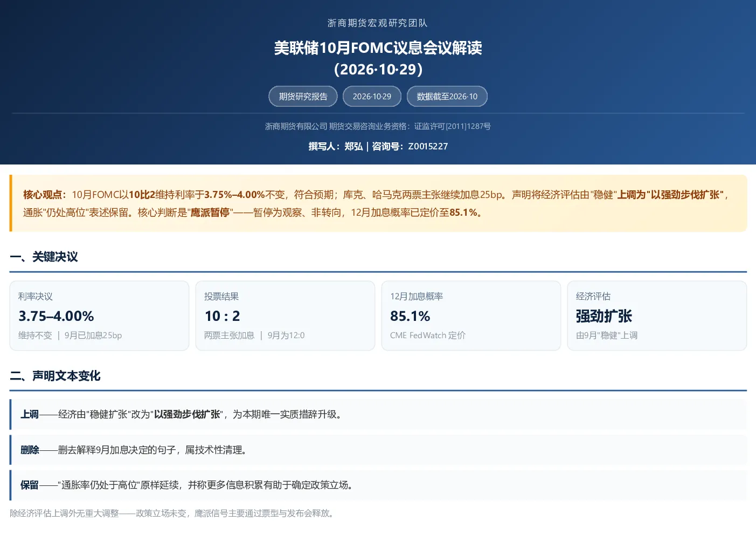Image resolution: width=756 pixels, height=535 pixels.
Task: Click the 2026·10·29 date pill
Action: coord(372,97)
